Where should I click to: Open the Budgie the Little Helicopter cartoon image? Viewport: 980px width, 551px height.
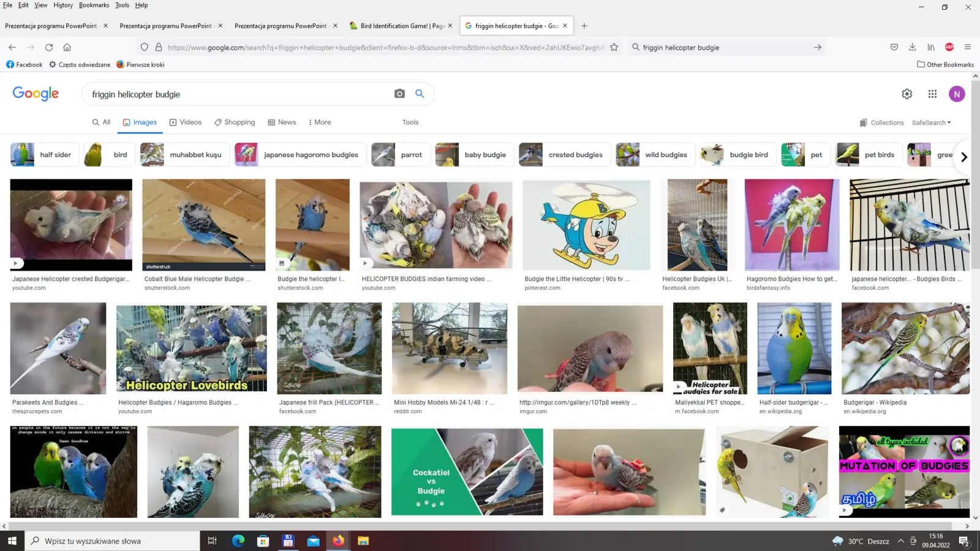[x=586, y=225]
